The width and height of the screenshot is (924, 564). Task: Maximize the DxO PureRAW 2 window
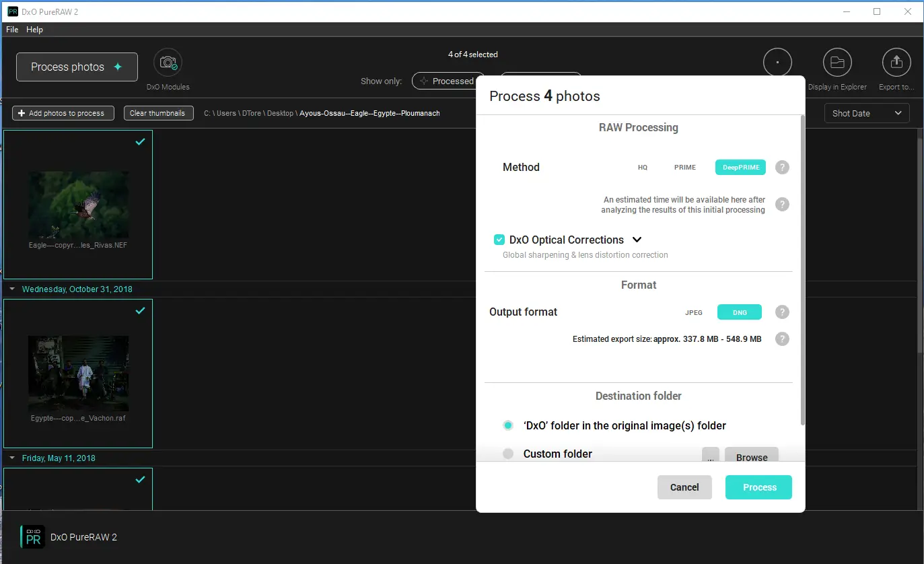click(877, 11)
